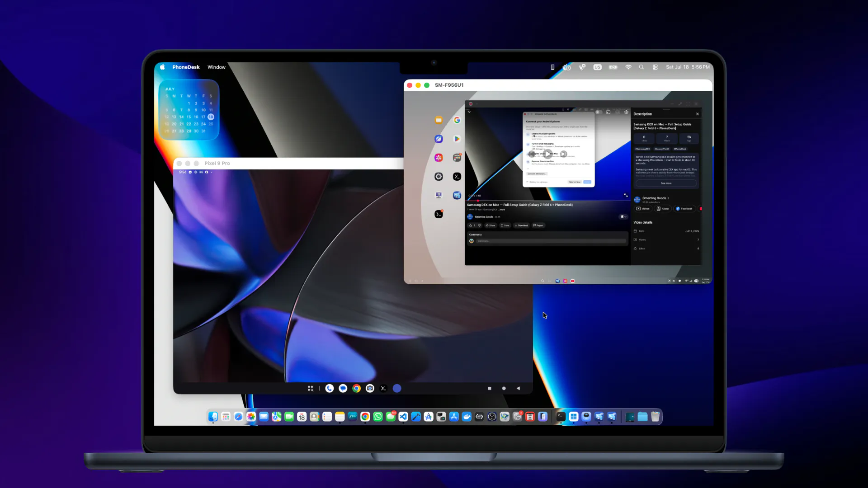Viewport: 868px width, 488px height.
Task: Click the phone dialer icon in the Pixel taskbar
Action: click(x=330, y=388)
